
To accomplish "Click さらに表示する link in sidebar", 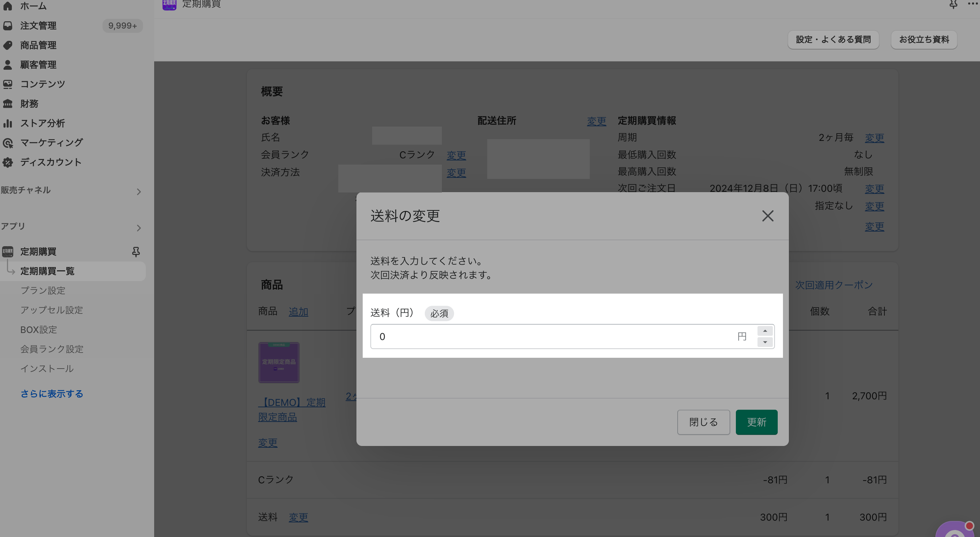I will [x=52, y=394].
